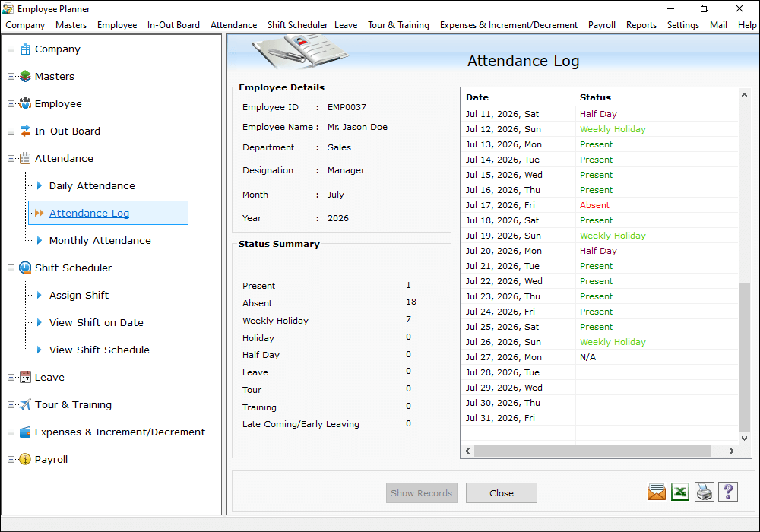The image size is (760, 532).
Task: Select the Jul 20, 2026, Mon row
Action: coord(600,251)
